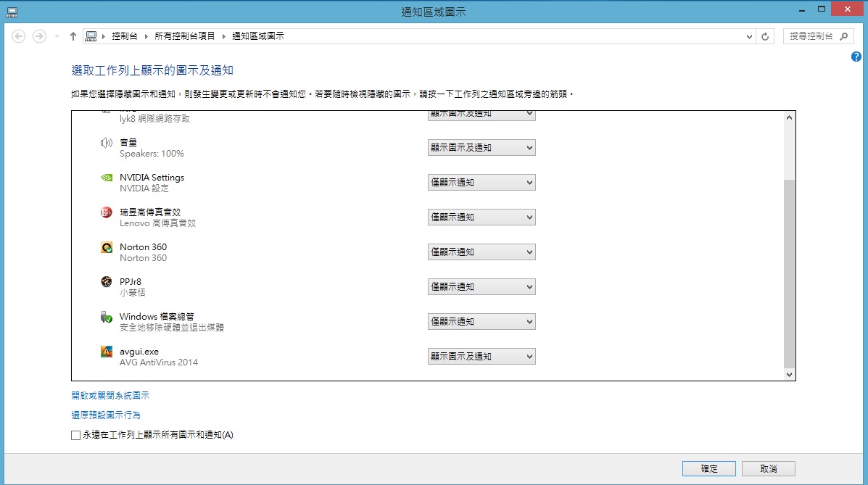Enable 永遠在工作列上顯示所有圖示和通知 checkbox
The height and width of the screenshot is (485, 868).
[76, 435]
